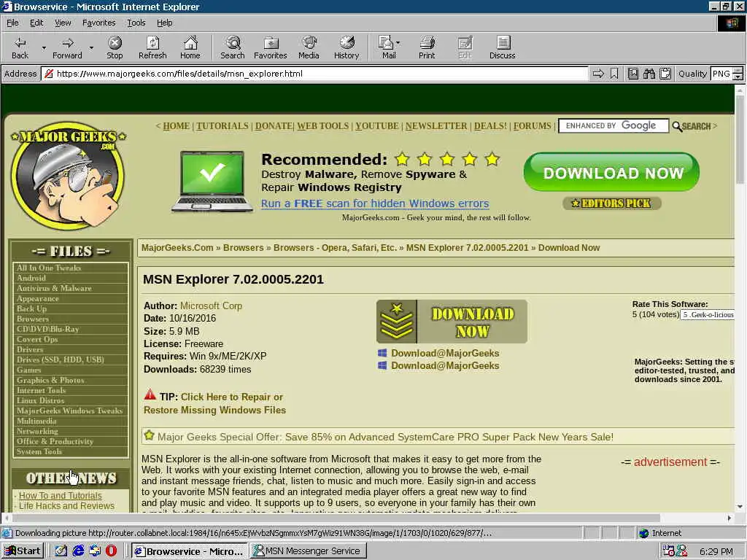
Task: Open the Browsers category in the Files list
Action: tap(32, 319)
